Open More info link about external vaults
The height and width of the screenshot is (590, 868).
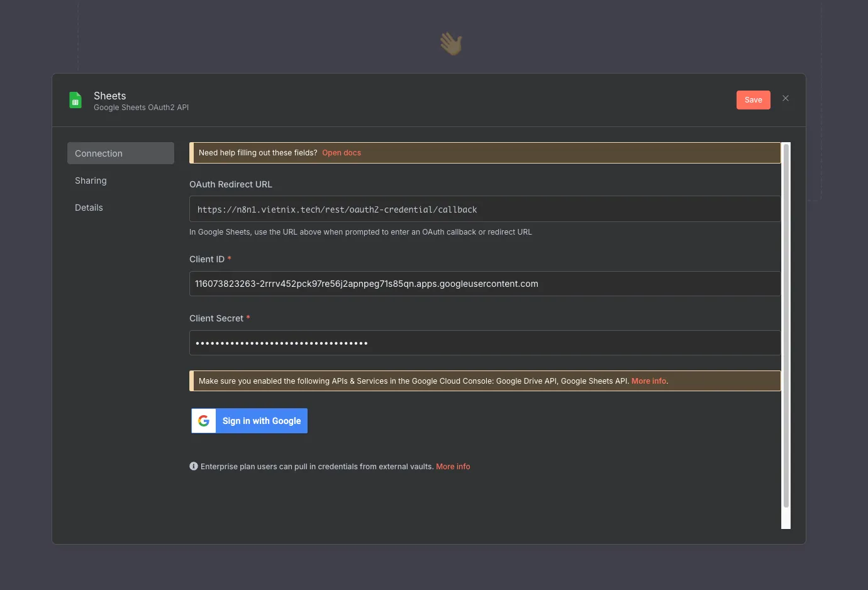tap(453, 467)
